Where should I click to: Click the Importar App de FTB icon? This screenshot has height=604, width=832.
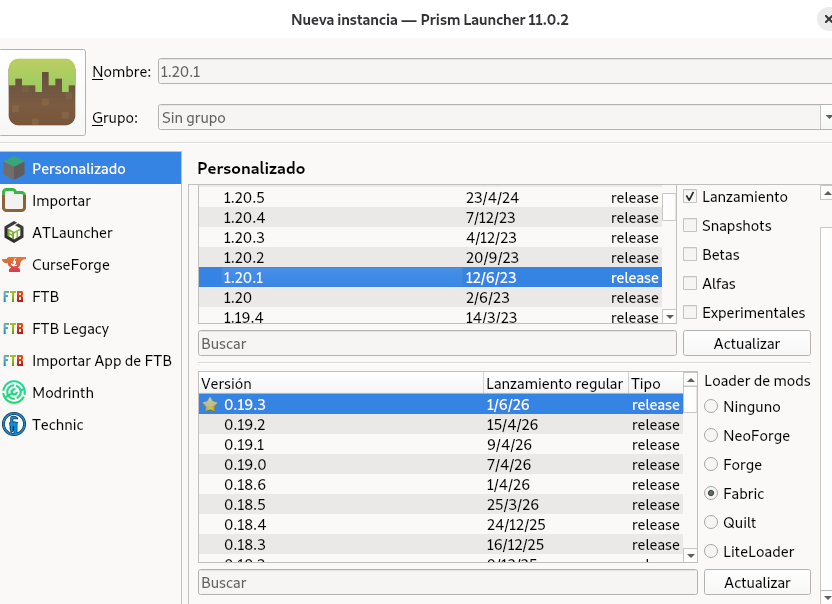(13, 360)
